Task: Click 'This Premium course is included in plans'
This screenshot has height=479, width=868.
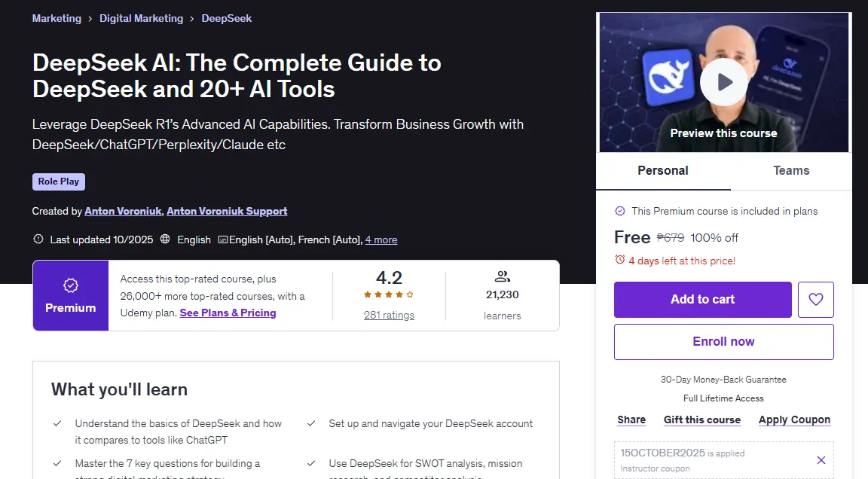Action: (725, 211)
